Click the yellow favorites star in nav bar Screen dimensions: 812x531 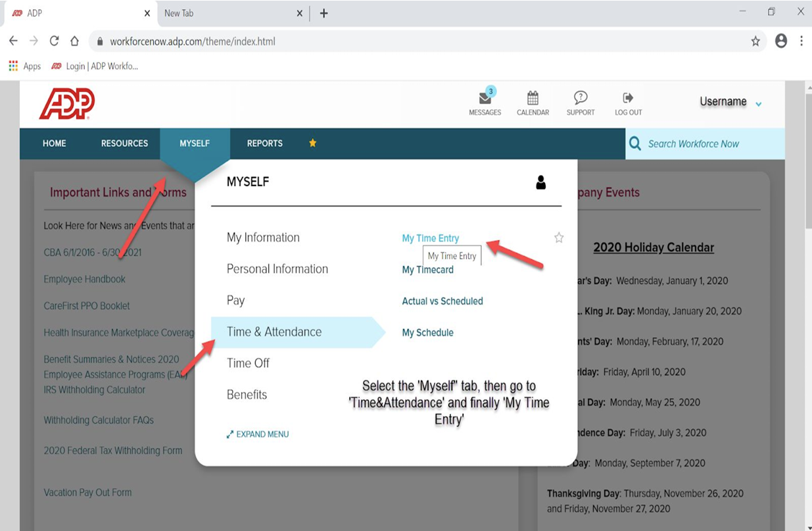point(313,143)
